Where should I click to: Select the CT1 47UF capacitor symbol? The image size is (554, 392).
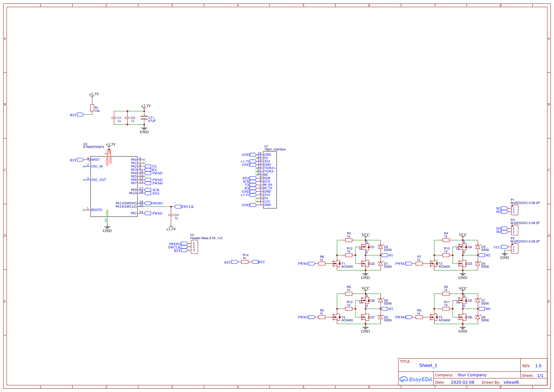pos(144,119)
